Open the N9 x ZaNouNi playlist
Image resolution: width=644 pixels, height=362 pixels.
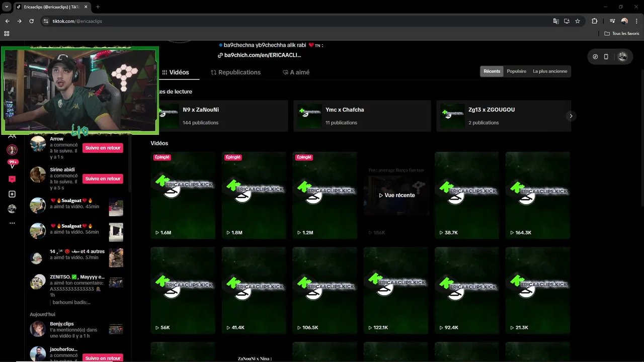(x=219, y=116)
